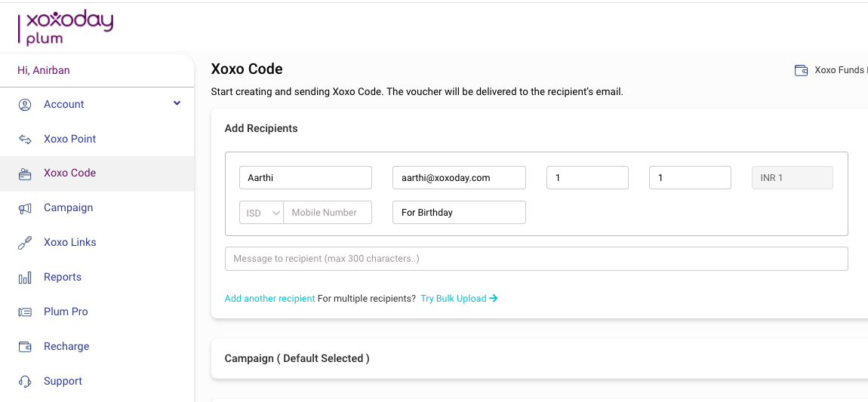This screenshot has height=402, width=868.
Task: Click the Message to recipient field
Action: coord(537,259)
